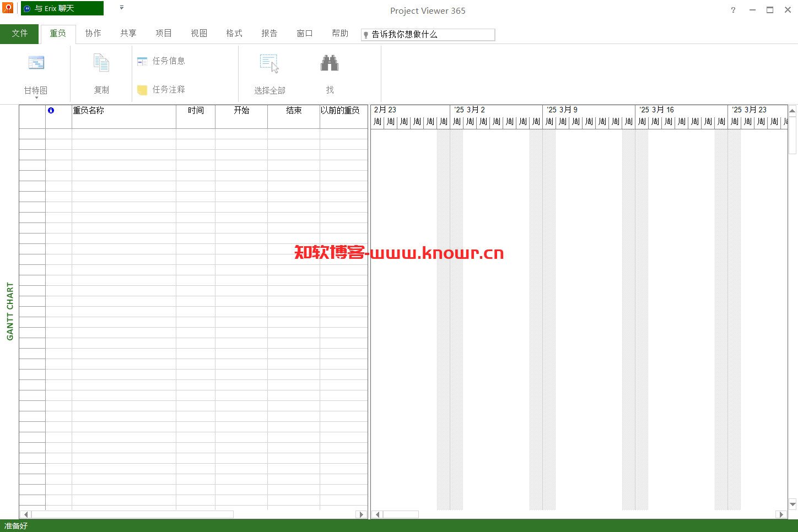Switch to the 项目 ribbon tab
The image size is (798, 532).
tap(164, 34)
